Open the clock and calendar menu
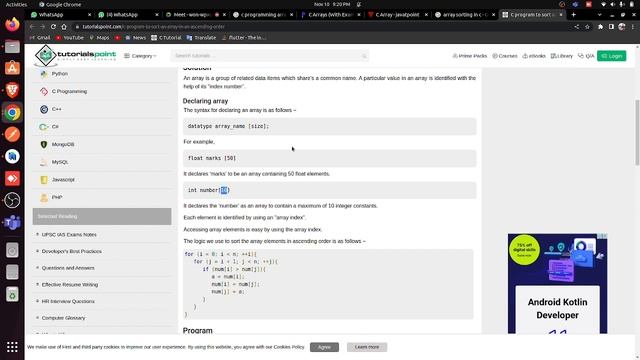640x360 pixels. pos(332,4)
